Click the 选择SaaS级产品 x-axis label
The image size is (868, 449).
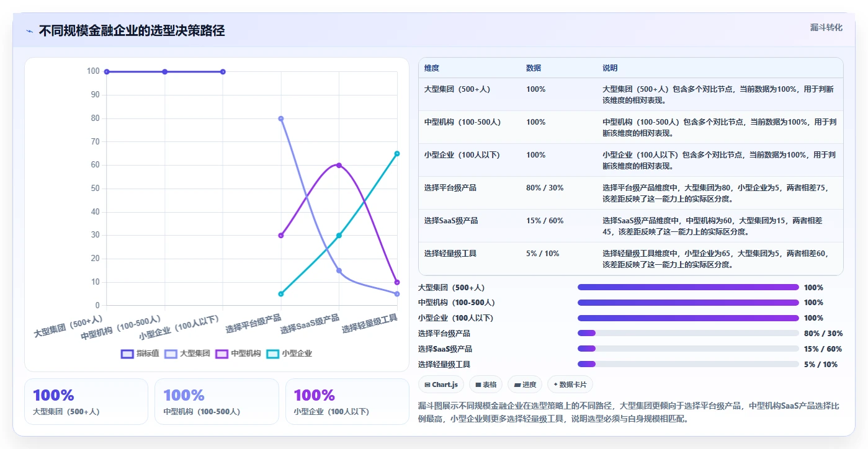pyautogui.click(x=310, y=324)
